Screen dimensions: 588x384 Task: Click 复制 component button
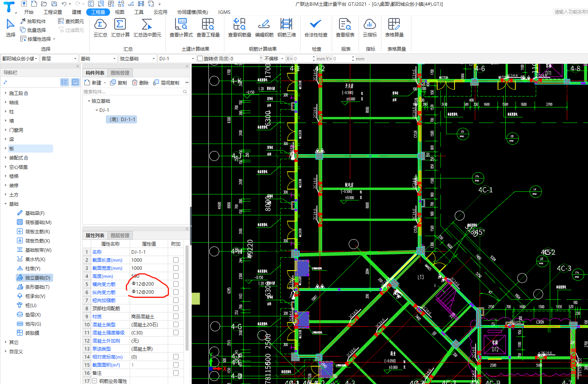(119, 83)
